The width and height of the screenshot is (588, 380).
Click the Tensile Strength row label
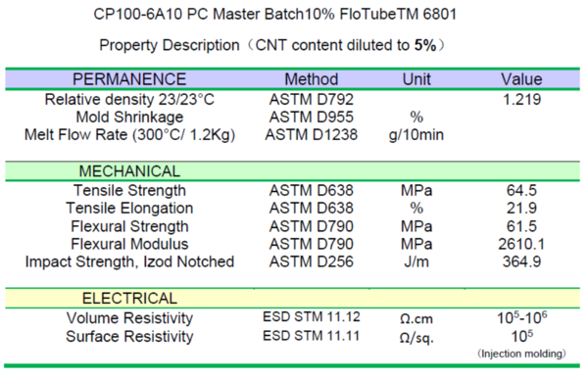coord(129,190)
